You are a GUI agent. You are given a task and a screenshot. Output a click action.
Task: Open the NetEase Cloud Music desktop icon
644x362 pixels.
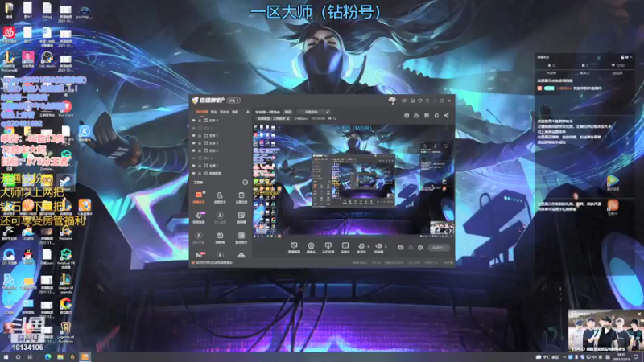pos(9,35)
